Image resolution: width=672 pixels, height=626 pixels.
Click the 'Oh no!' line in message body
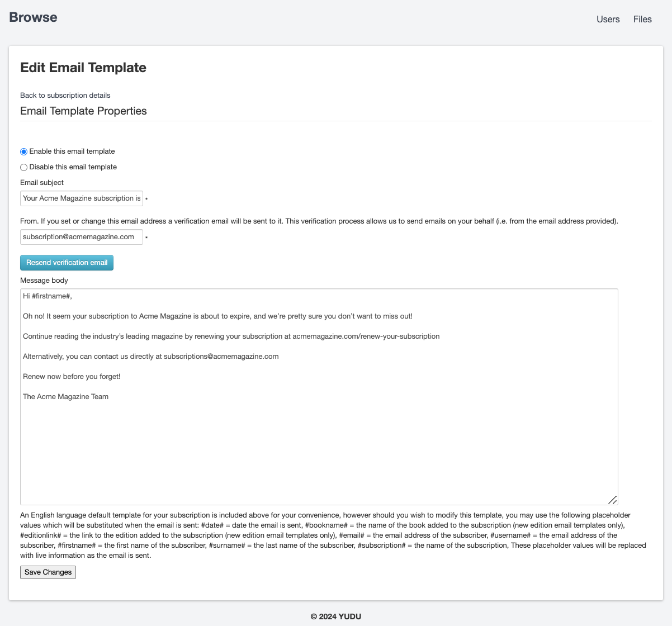(217, 316)
